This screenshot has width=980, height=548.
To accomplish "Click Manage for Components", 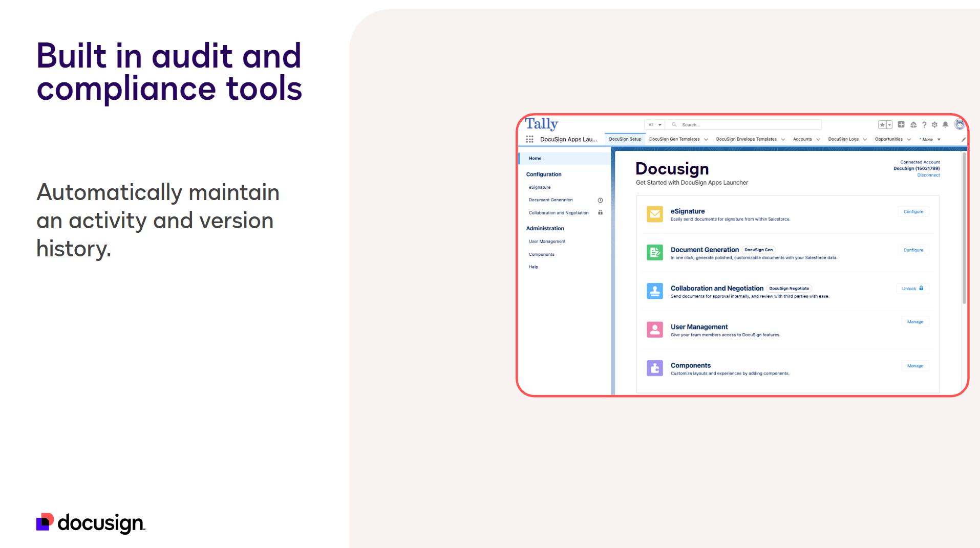I will (x=915, y=366).
